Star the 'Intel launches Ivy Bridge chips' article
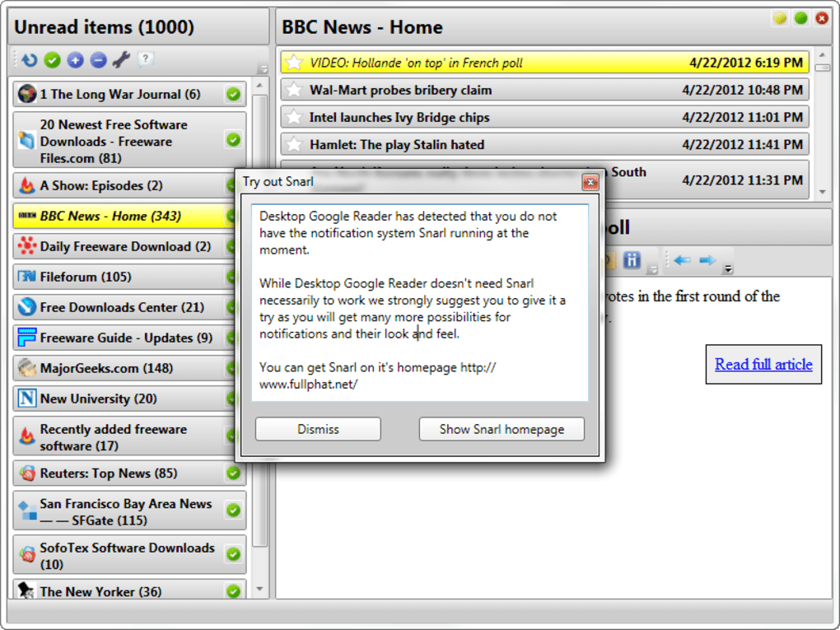This screenshot has width=840, height=630. coord(293,117)
